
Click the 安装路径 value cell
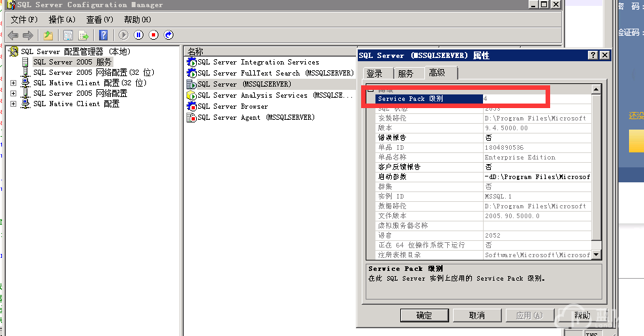pyautogui.click(x=537, y=118)
